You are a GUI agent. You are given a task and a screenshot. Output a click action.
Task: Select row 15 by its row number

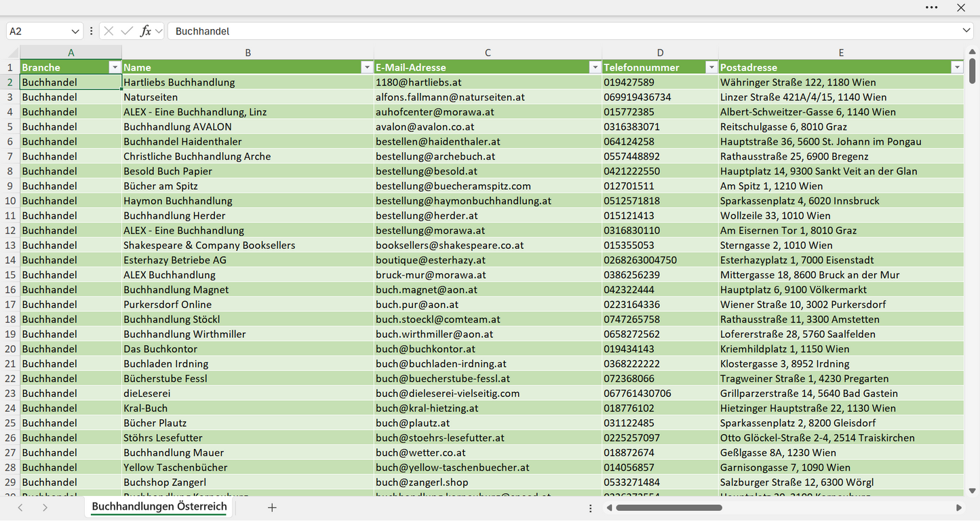point(10,275)
